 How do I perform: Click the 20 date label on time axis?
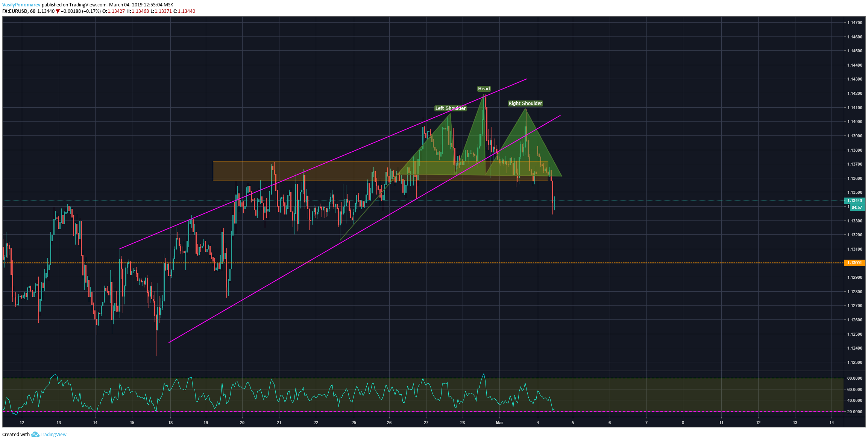(x=242, y=423)
